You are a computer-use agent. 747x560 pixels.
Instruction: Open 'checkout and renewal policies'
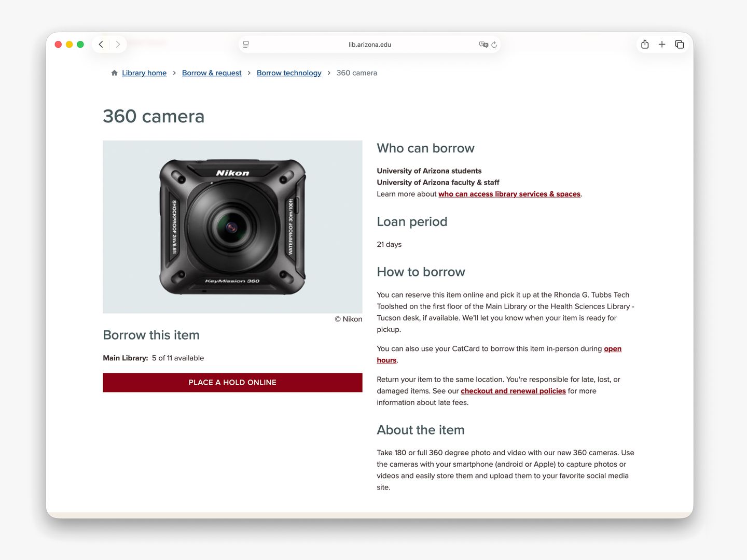[513, 391]
